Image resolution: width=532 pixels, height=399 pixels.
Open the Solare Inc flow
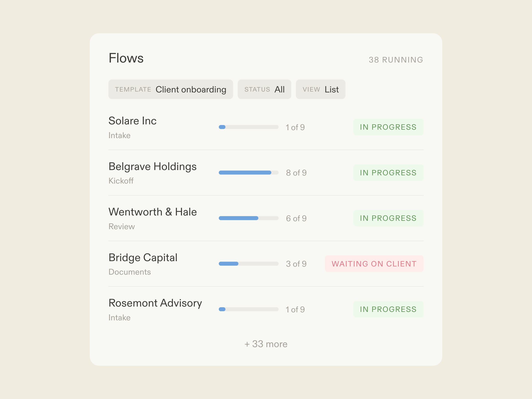click(x=266, y=127)
